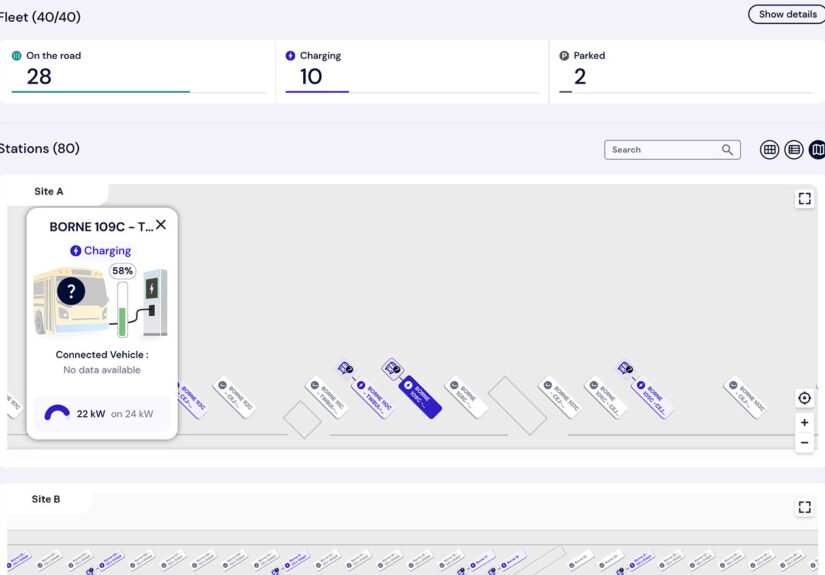The height and width of the screenshot is (575, 825).
Task: Click the Connected Vehicle label
Action: pyautogui.click(x=102, y=355)
